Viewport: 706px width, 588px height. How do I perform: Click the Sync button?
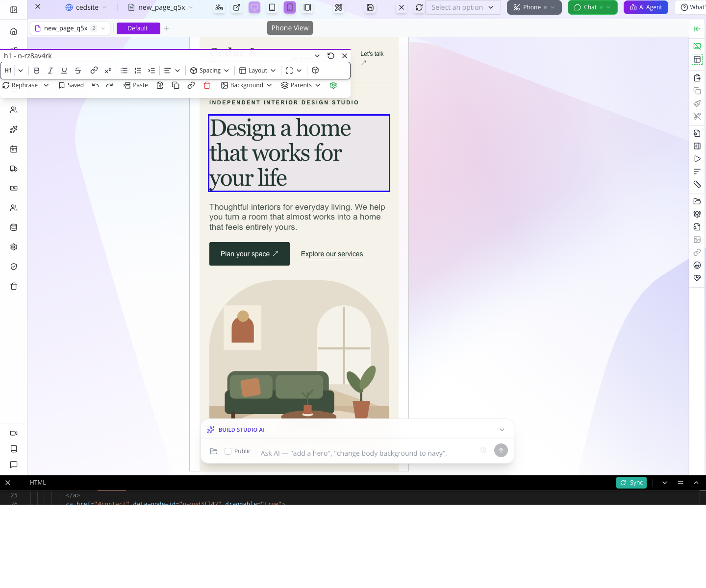(x=631, y=483)
